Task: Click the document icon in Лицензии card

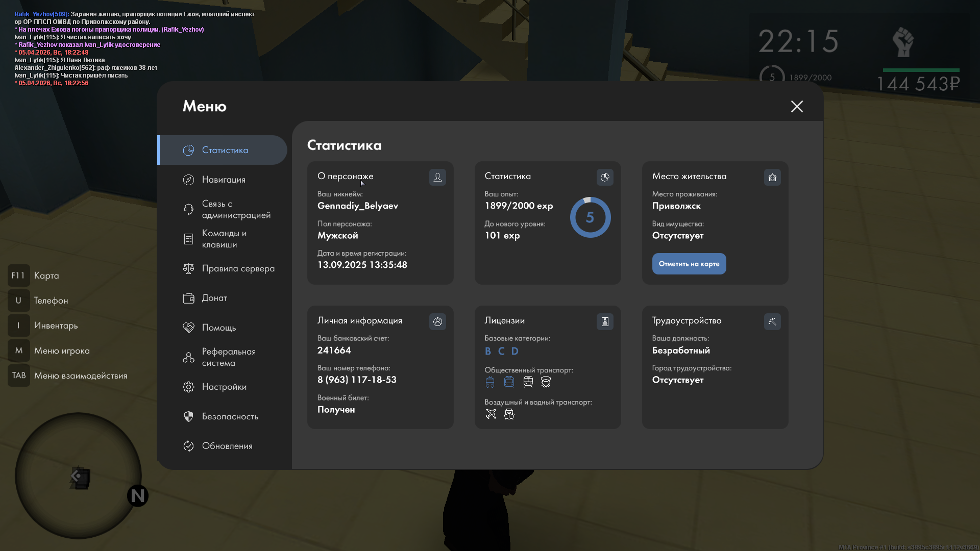Action: 605,322
